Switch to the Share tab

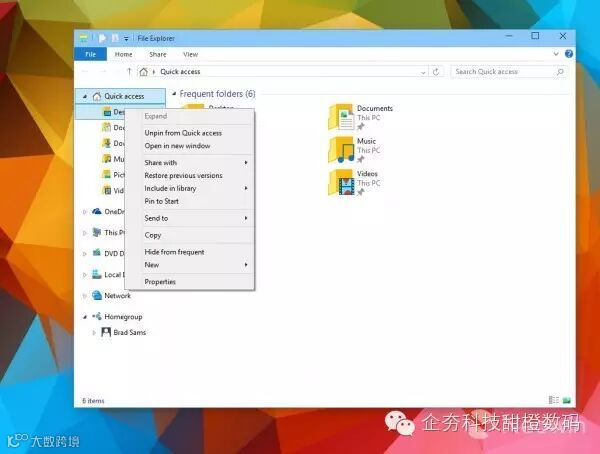[x=158, y=54]
